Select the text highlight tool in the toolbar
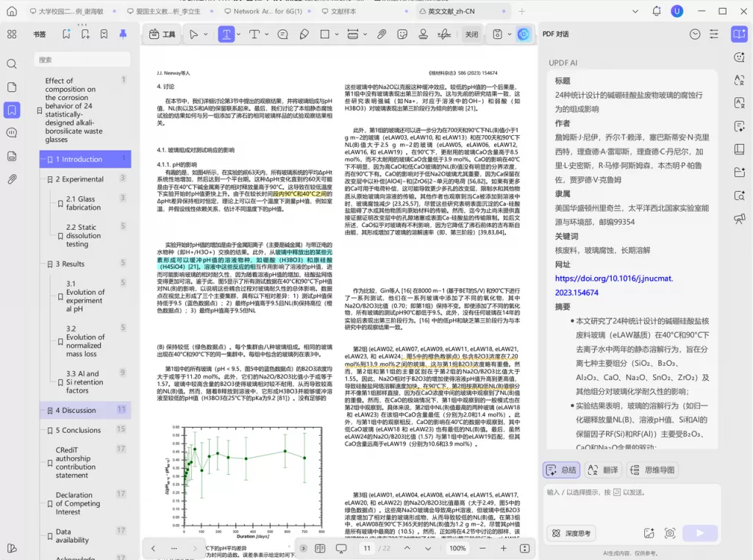 pyautogui.click(x=228, y=34)
